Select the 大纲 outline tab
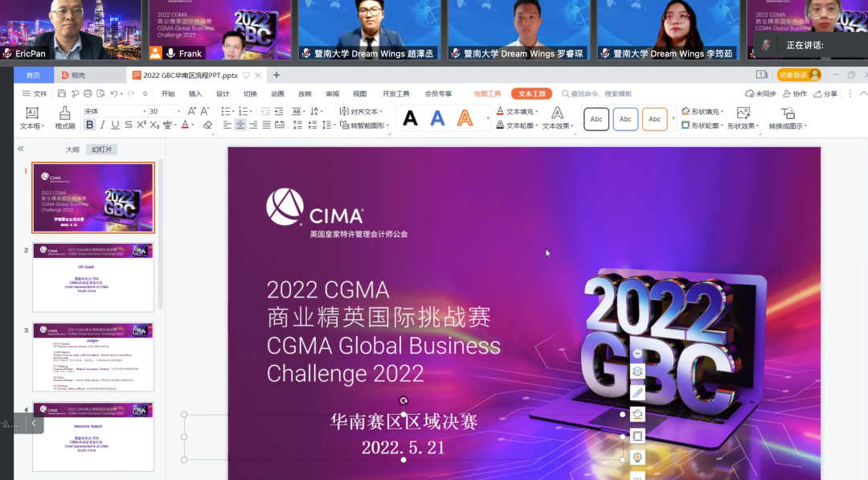Image resolution: width=868 pixels, height=480 pixels. [x=72, y=150]
